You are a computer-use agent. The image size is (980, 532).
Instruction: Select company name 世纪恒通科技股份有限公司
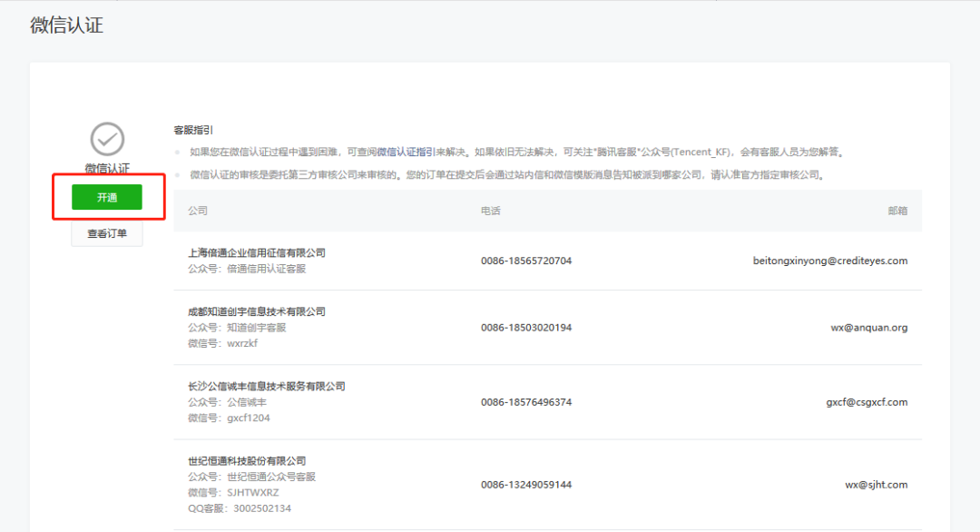(247, 460)
